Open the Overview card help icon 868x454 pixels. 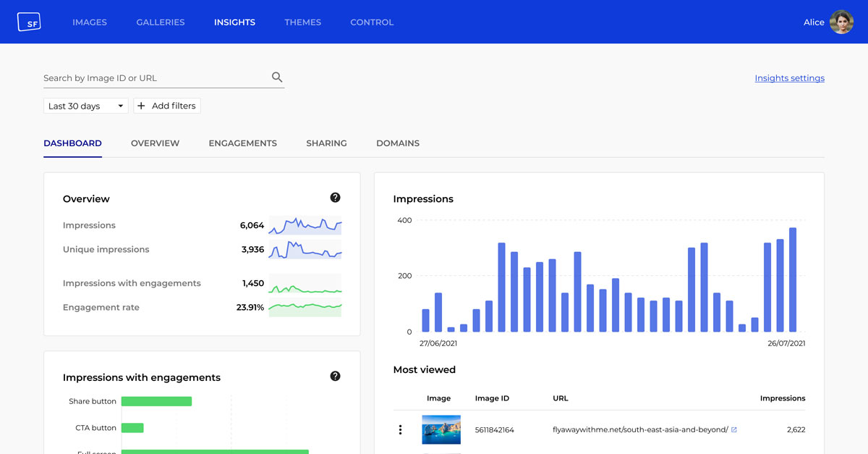coord(335,197)
